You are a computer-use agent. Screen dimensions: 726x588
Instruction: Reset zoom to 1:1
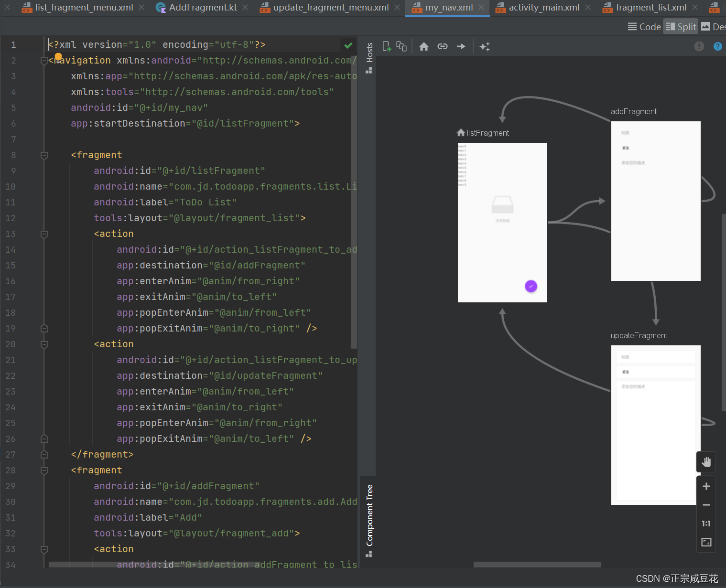pyautogui.click(x=706, y=524)
